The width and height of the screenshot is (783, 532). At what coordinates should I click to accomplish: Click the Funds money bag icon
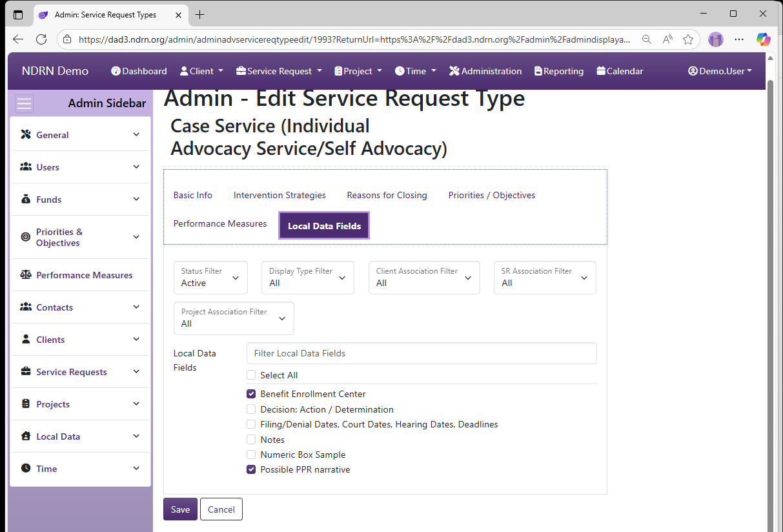[x=26, y=199]
